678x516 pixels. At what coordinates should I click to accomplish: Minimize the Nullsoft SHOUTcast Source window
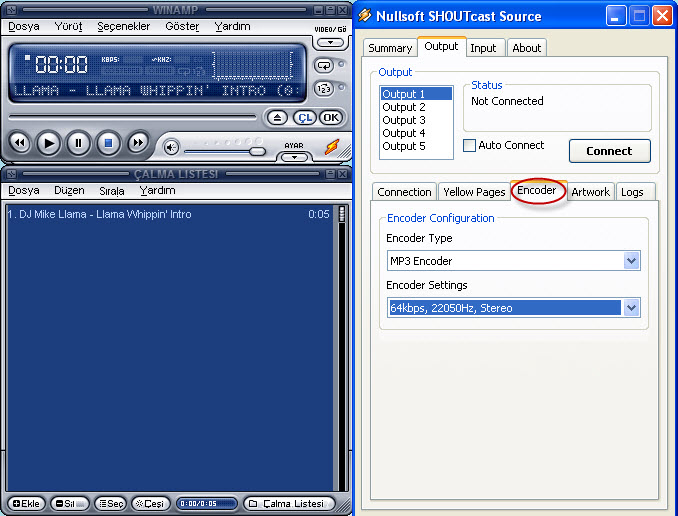[615, 16]
